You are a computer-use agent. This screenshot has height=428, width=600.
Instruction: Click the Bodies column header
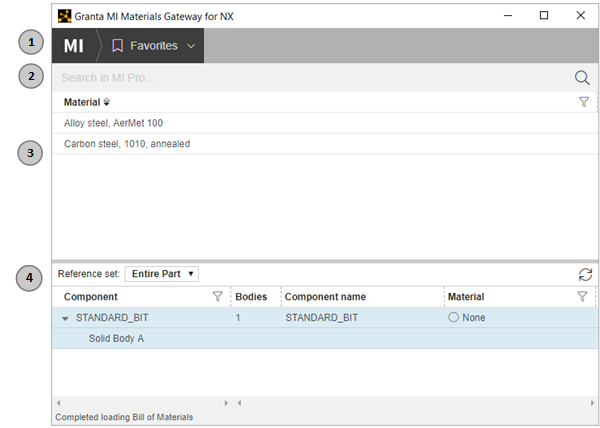point(250,297)
